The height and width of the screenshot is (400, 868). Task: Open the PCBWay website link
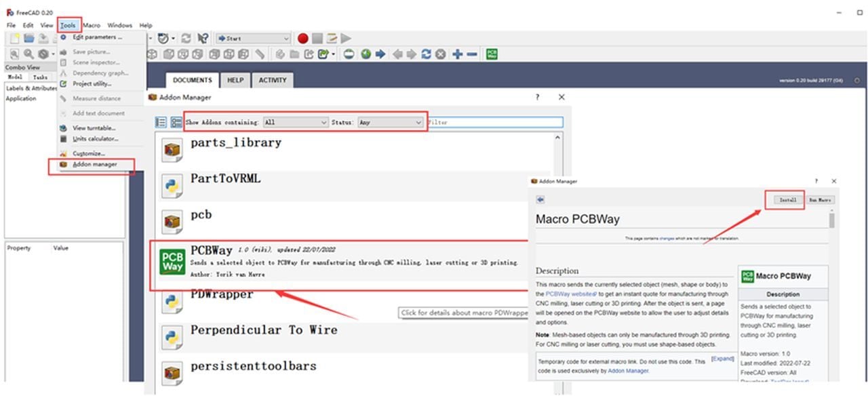click(570, 294)
